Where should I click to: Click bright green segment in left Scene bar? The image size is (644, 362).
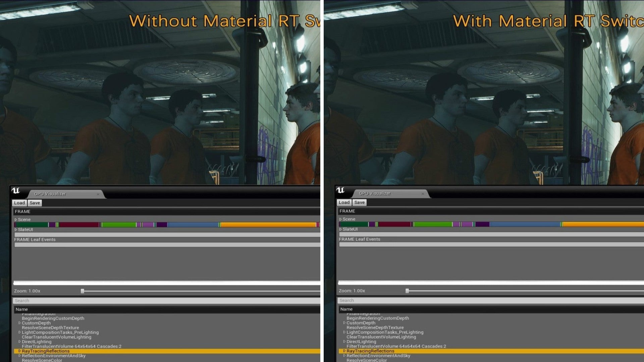tap(119, 225)
